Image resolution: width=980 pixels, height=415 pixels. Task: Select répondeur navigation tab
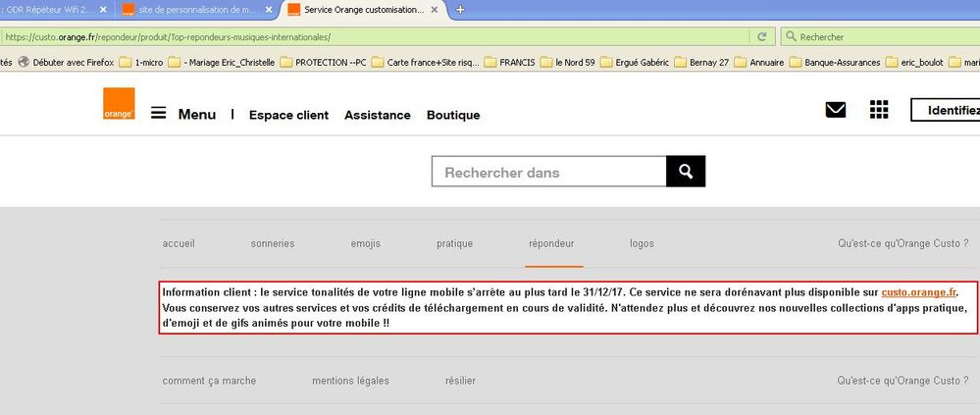pos(551,243)
